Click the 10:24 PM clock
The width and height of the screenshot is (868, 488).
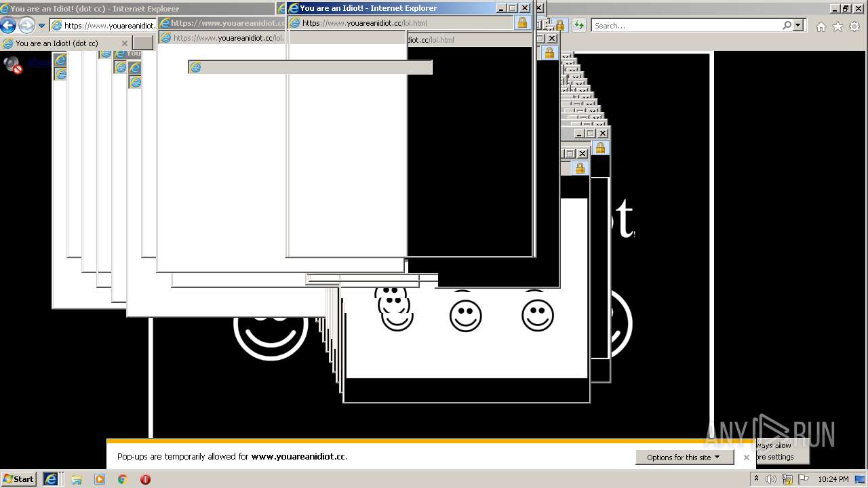(833, 479)
